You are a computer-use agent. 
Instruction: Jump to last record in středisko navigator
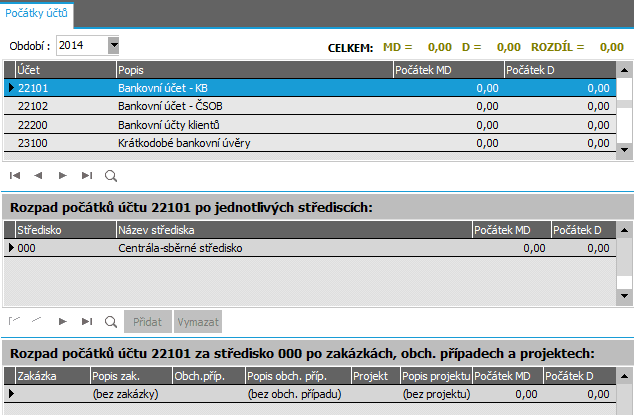click(87, 322)
